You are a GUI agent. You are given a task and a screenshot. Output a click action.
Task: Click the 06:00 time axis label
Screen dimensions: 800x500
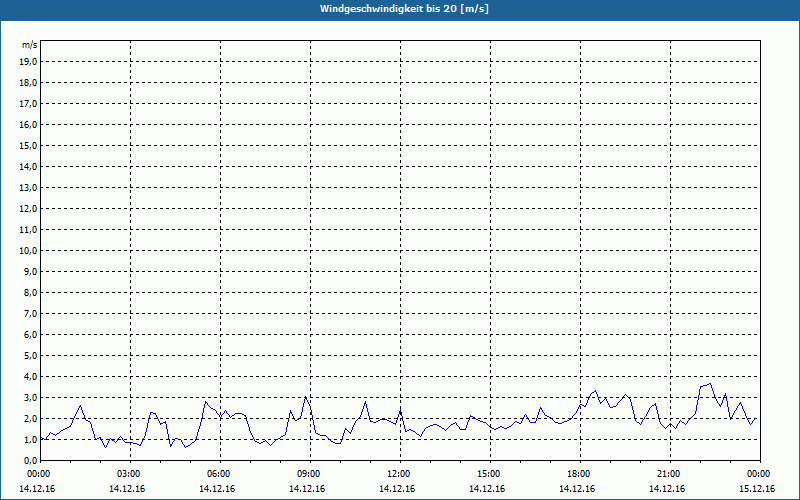click(x=219, y=474)
